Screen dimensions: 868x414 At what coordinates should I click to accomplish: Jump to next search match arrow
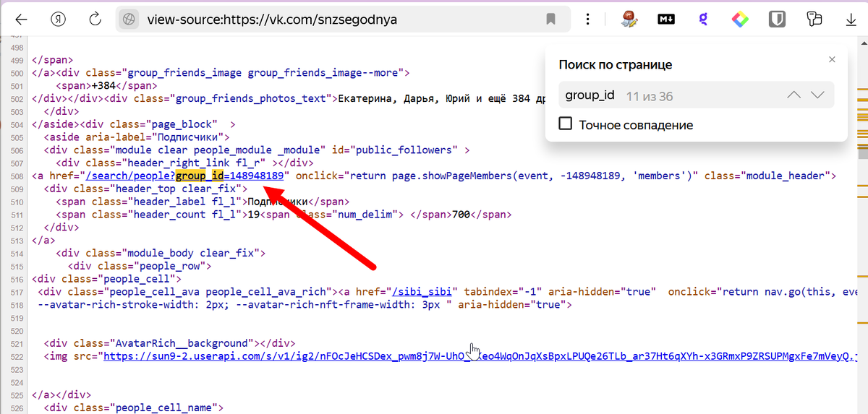click(x=817, y=95)
